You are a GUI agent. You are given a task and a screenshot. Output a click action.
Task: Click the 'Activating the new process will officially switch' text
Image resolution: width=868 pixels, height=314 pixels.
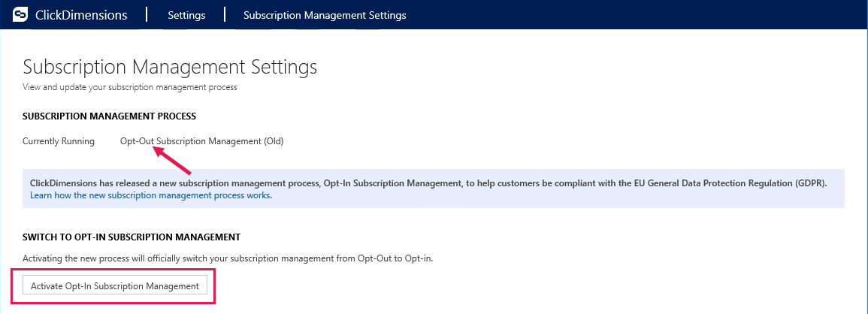tap(228, 258)
